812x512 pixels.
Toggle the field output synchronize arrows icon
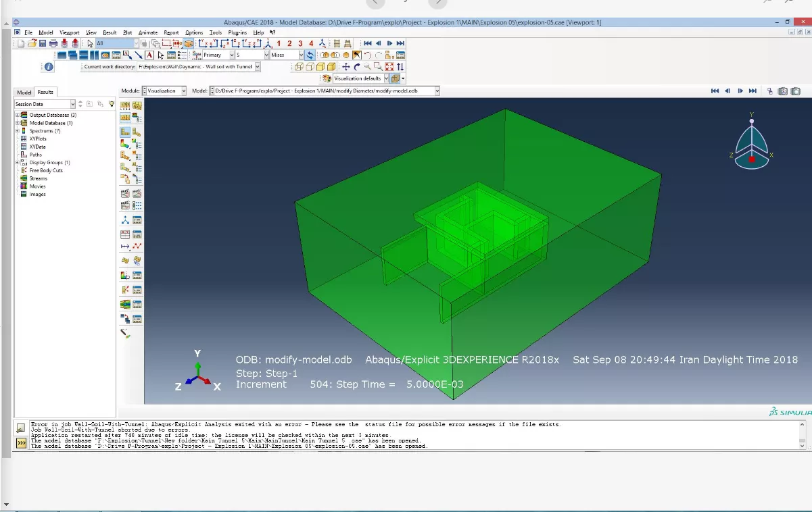(309, 55)
